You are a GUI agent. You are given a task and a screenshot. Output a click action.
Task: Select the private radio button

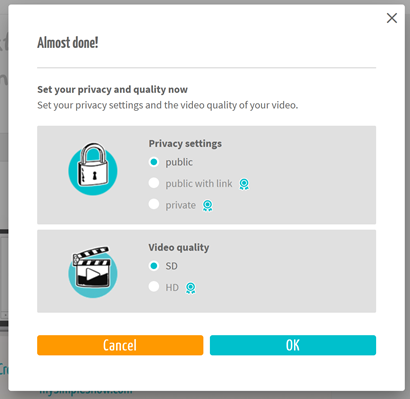pyautogui.click(x=154, y=204)
